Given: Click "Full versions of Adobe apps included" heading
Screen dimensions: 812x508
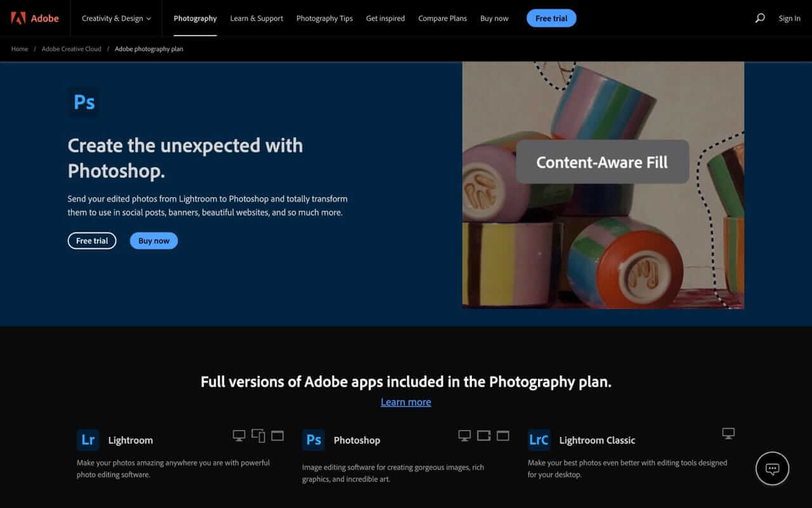Looking at the screenshot, I should click(406, 382).
